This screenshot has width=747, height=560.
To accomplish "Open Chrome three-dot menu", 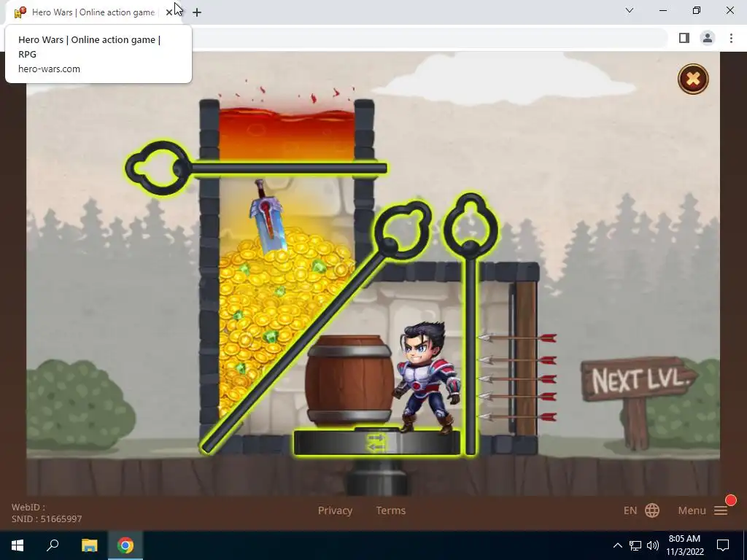I will [731, 38].
